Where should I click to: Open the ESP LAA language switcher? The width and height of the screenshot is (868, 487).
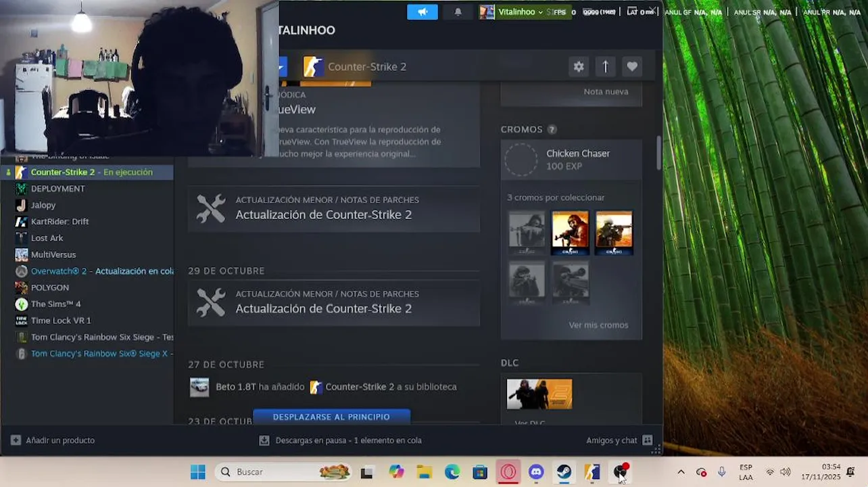pos(746,472)
